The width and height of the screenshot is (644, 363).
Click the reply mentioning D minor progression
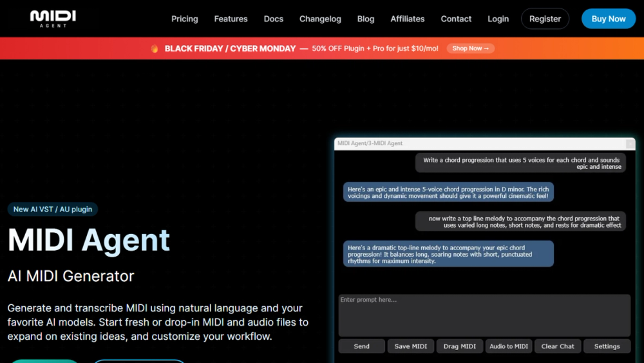(448, 192)
